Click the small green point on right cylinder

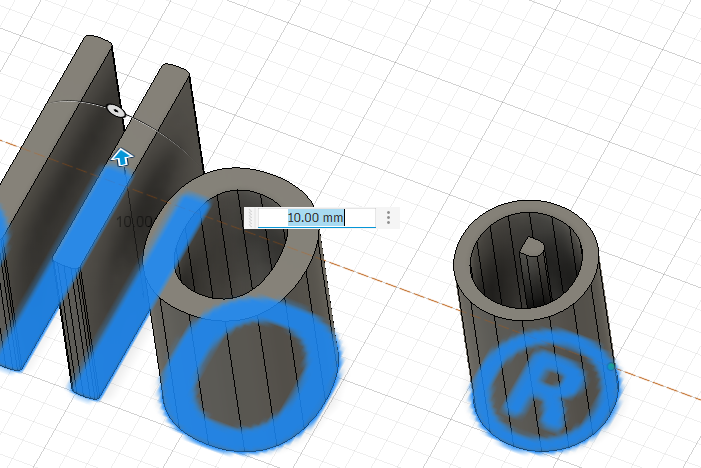click(x=612, y=367)
